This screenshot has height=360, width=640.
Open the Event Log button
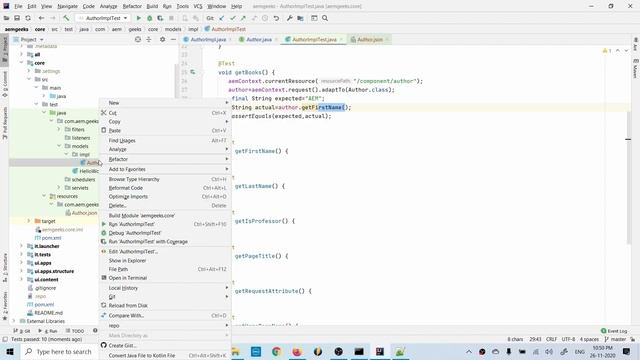point(614,331)
